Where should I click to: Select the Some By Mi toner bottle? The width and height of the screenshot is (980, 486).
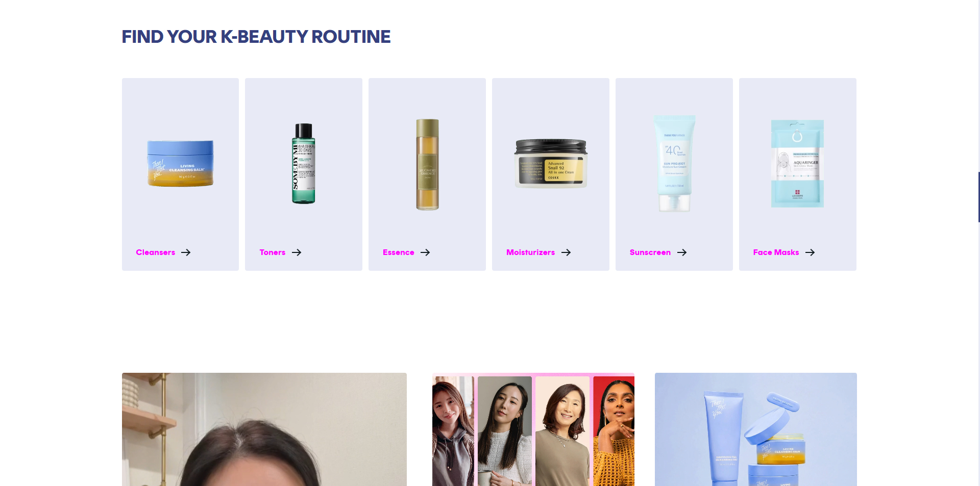[x=304, y=163]
